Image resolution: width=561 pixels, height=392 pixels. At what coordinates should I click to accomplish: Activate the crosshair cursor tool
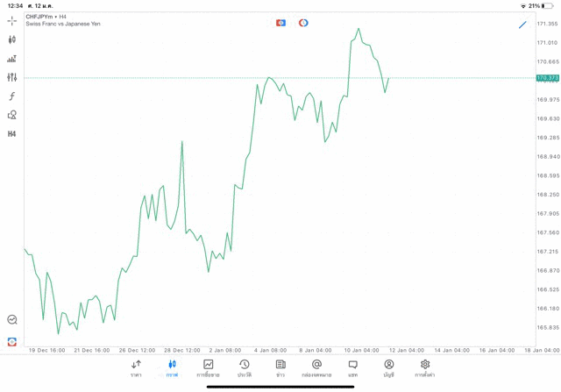(12, 20)
